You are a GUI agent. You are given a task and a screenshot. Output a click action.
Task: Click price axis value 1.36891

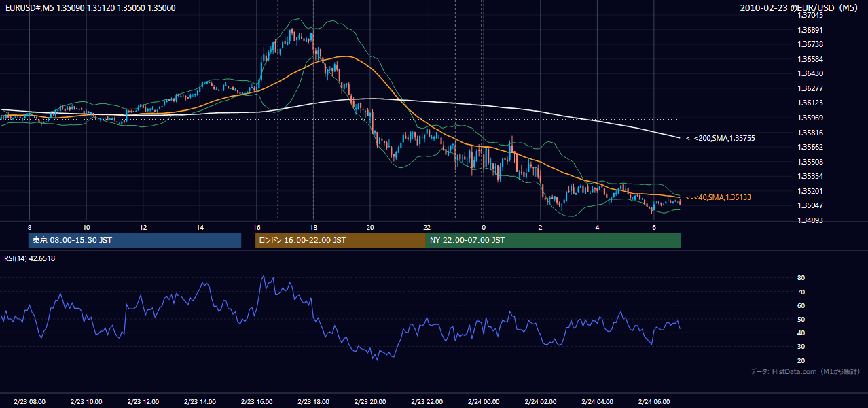[811, 30]
